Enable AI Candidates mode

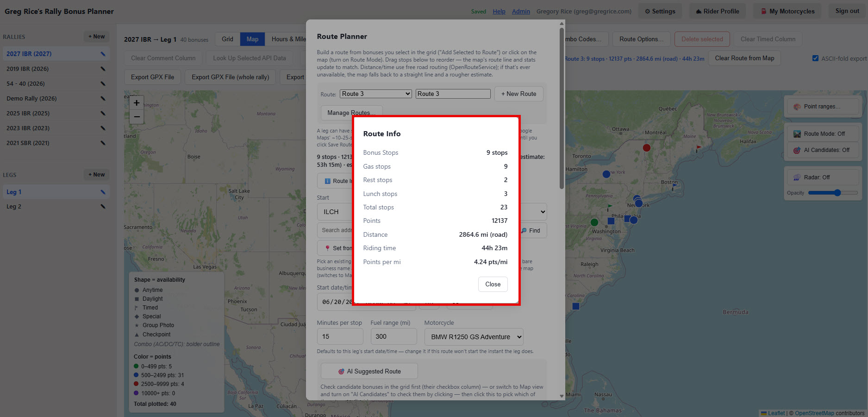[x=823, y=150]
